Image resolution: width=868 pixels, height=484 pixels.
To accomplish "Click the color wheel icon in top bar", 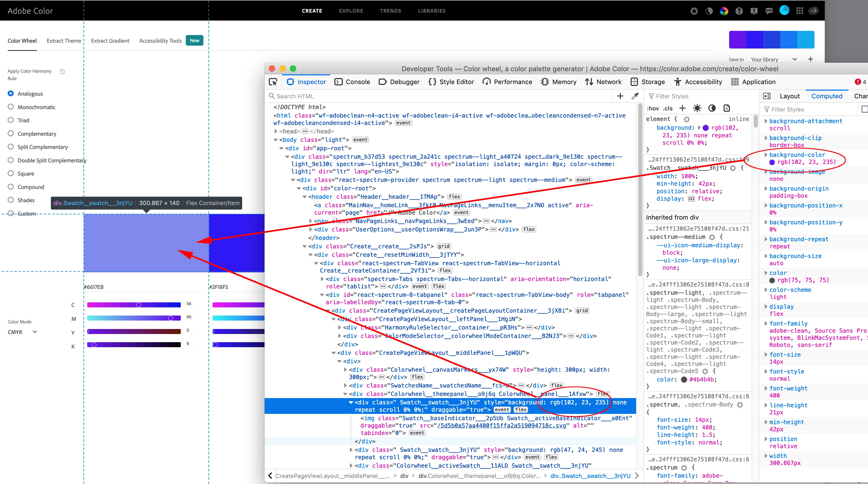I will pos(724,11).
